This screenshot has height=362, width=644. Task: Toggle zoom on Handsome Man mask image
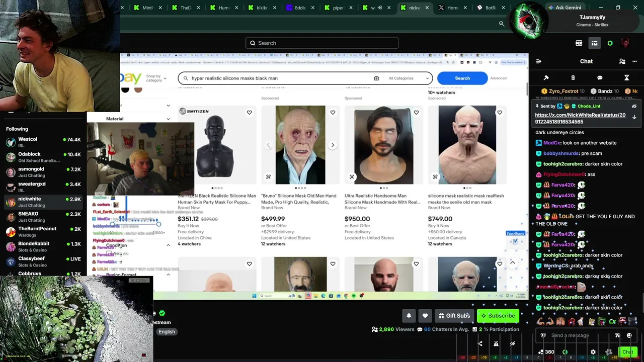click(352, 177)
